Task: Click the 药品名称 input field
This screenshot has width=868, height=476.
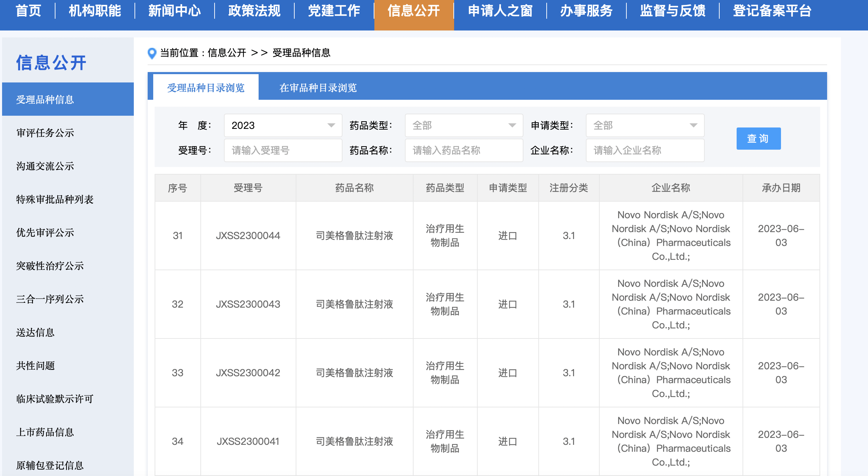Action: click(x=464, y=150)
